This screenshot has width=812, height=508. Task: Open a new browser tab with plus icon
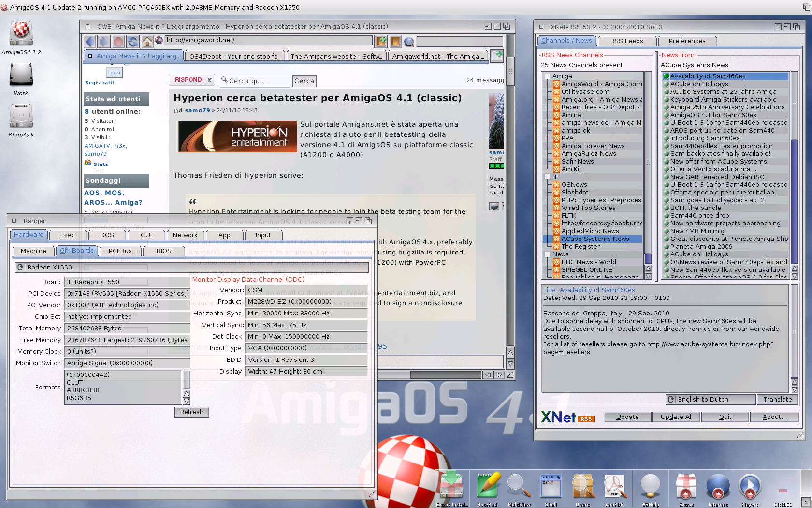497,56
